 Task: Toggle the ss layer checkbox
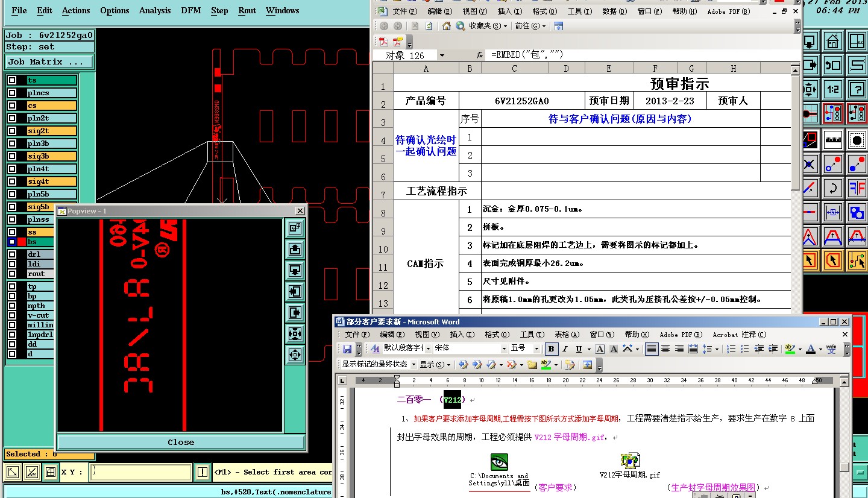[x=12, y=232]
